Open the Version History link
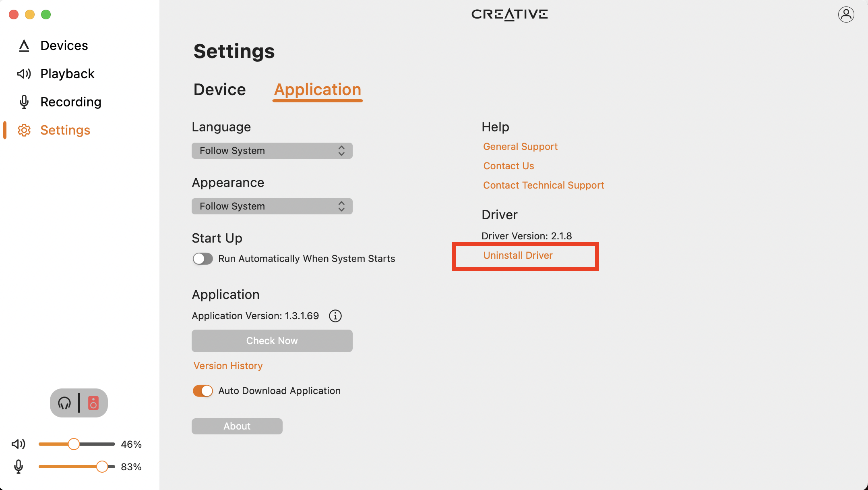The height and width of the screenshot is (490, 868). (x=228, y=366)
